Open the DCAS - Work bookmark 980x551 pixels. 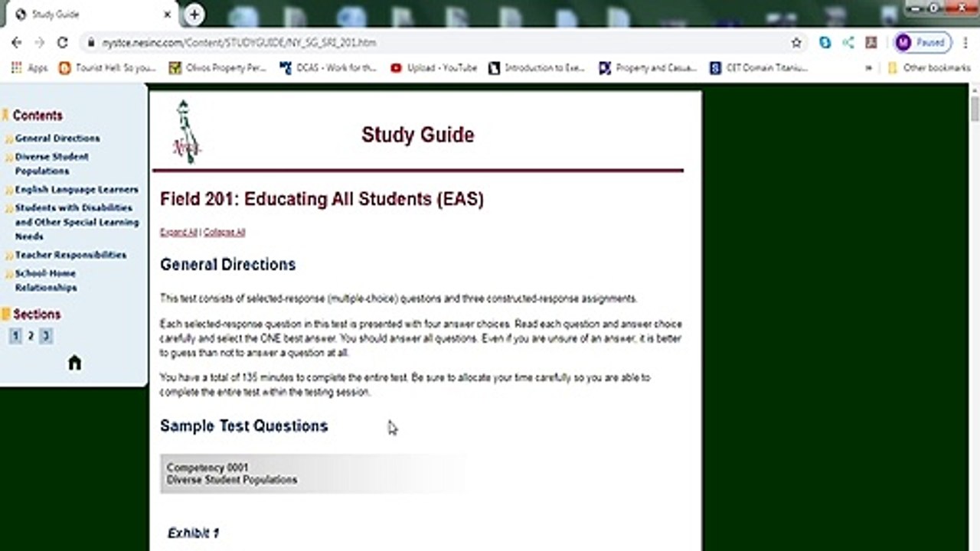pyautogui.click(x=328, y=67)
